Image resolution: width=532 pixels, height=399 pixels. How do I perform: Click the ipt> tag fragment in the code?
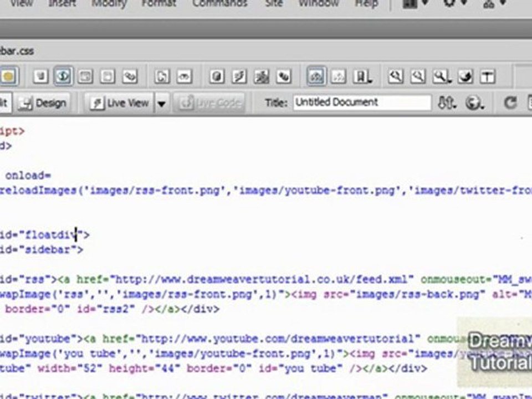pyautogui.click(x=13, y=131)
